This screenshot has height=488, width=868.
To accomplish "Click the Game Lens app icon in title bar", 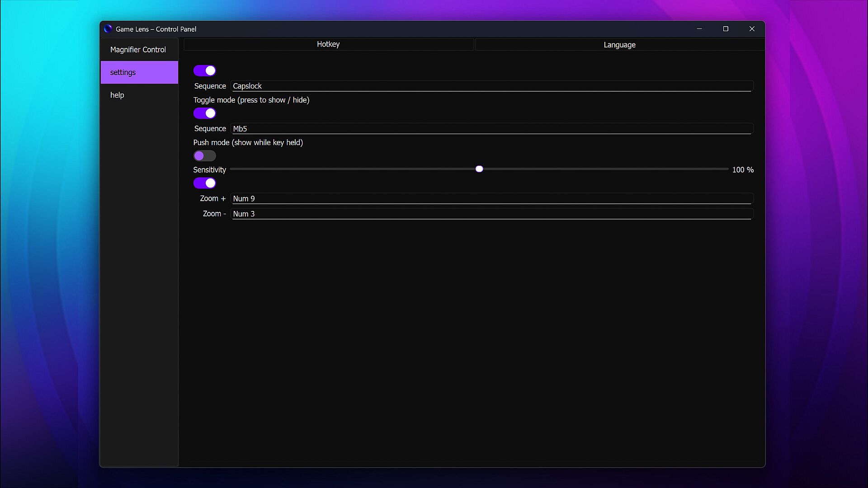I will 108,29.
